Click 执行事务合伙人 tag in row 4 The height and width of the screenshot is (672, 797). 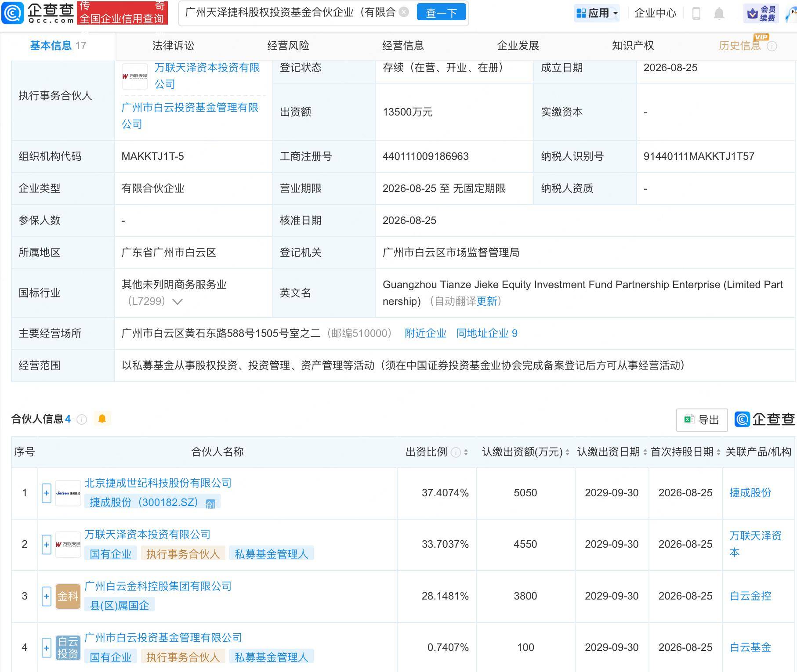[x=183, y=658]
